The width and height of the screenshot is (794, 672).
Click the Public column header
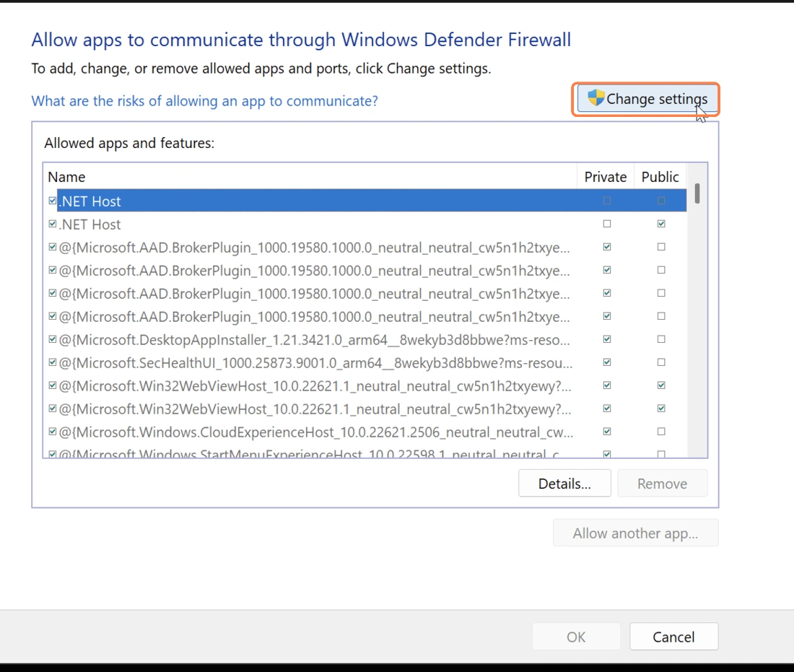(x=660, y=177)
